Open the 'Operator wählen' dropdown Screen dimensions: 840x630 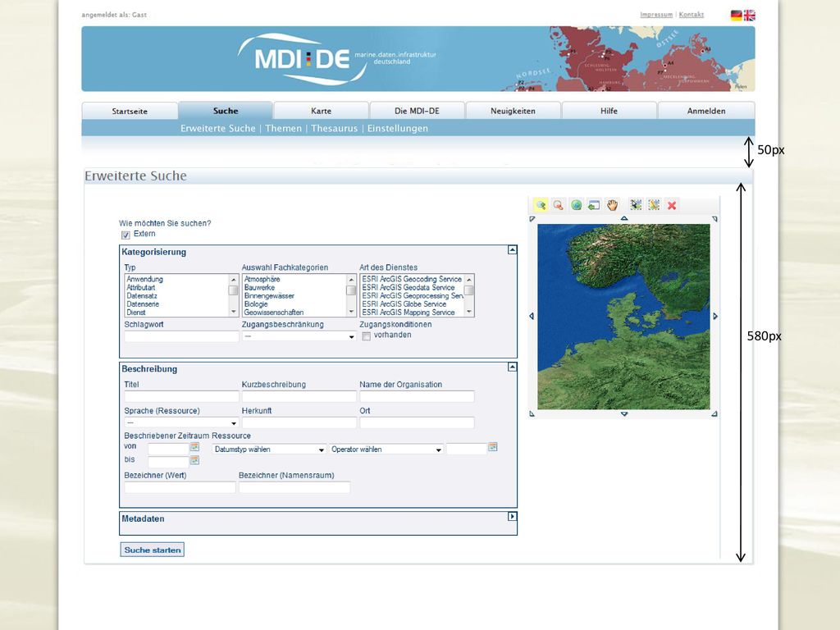click(386, 450)
